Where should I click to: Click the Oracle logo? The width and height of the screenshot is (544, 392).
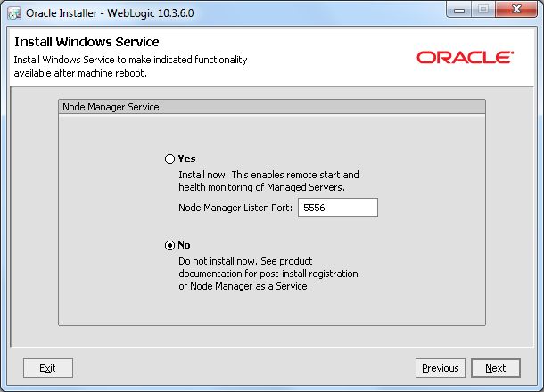[x=465, y=58]
